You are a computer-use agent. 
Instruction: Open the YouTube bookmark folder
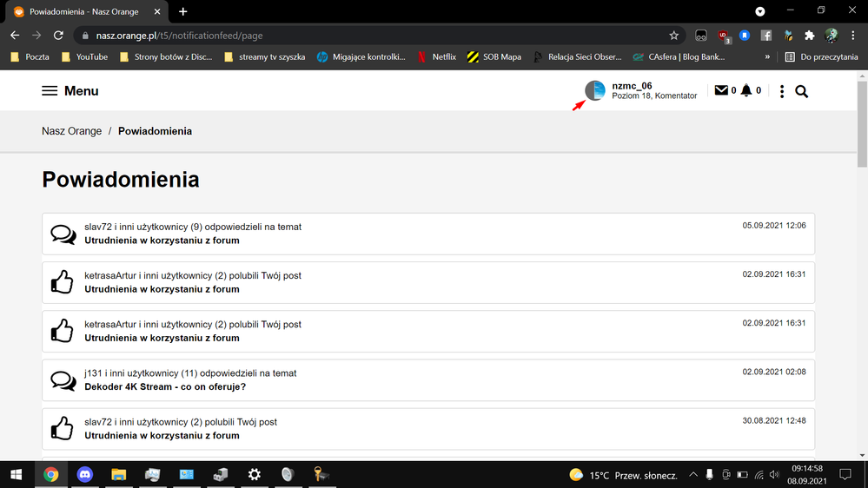(84, 56)
